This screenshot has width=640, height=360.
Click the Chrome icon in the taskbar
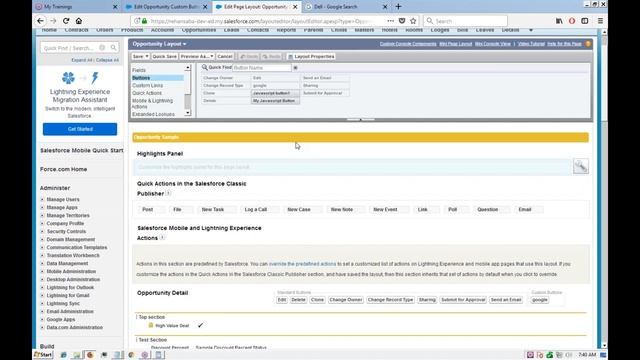pos(131,355)
